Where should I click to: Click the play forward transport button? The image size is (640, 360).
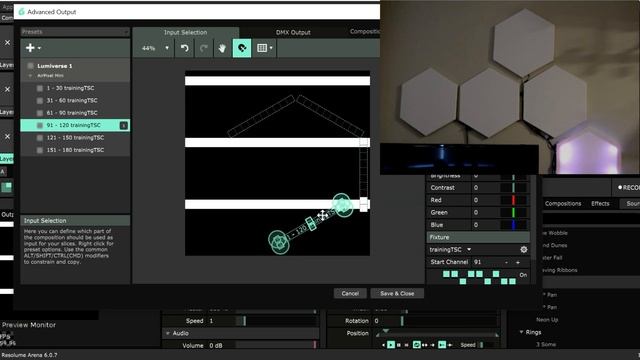pos(391,345)
